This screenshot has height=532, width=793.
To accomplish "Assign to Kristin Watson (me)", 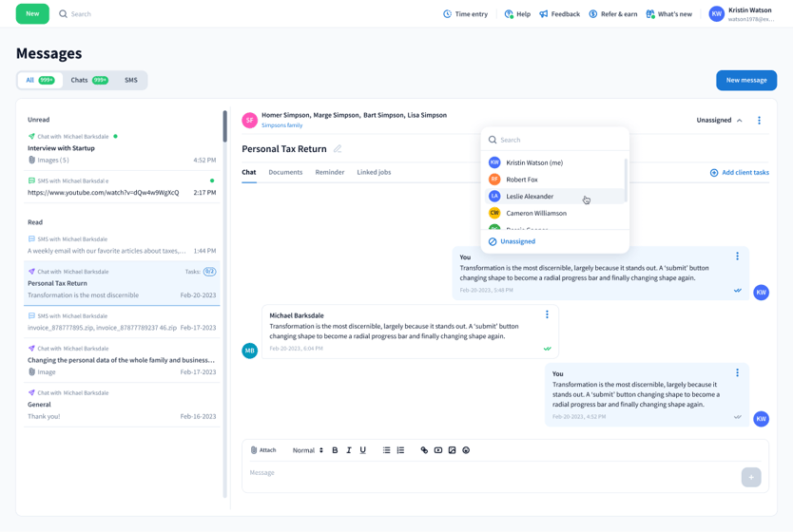I will (554, 162).
